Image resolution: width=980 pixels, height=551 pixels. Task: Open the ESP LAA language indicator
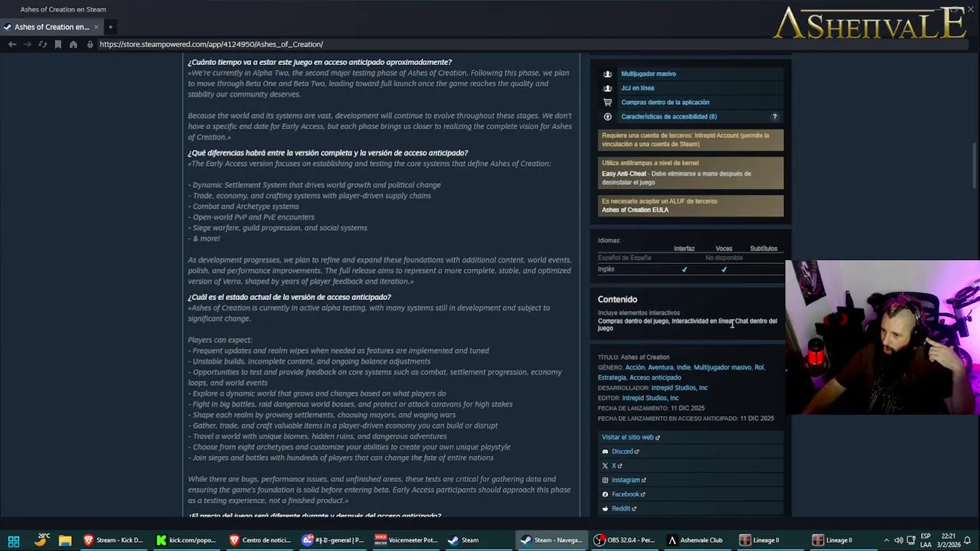tap(926, 540)
